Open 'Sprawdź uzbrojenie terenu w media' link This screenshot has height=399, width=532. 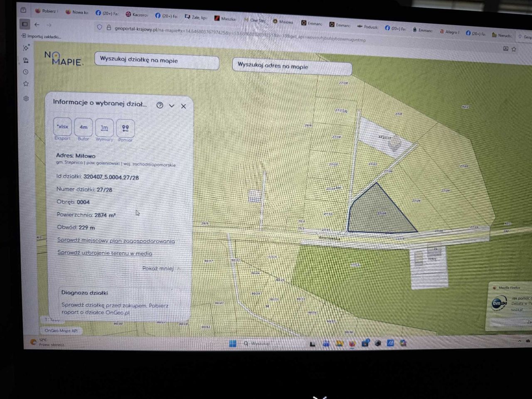(105, 253)
